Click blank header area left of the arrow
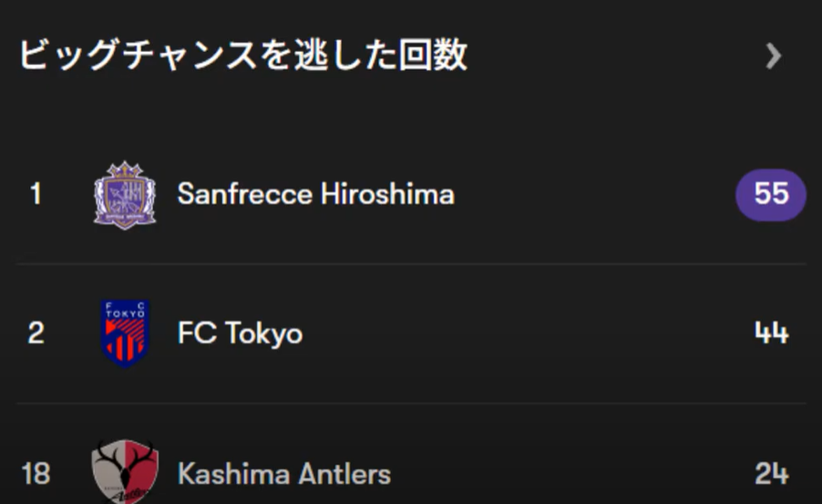 coord(620,57)
